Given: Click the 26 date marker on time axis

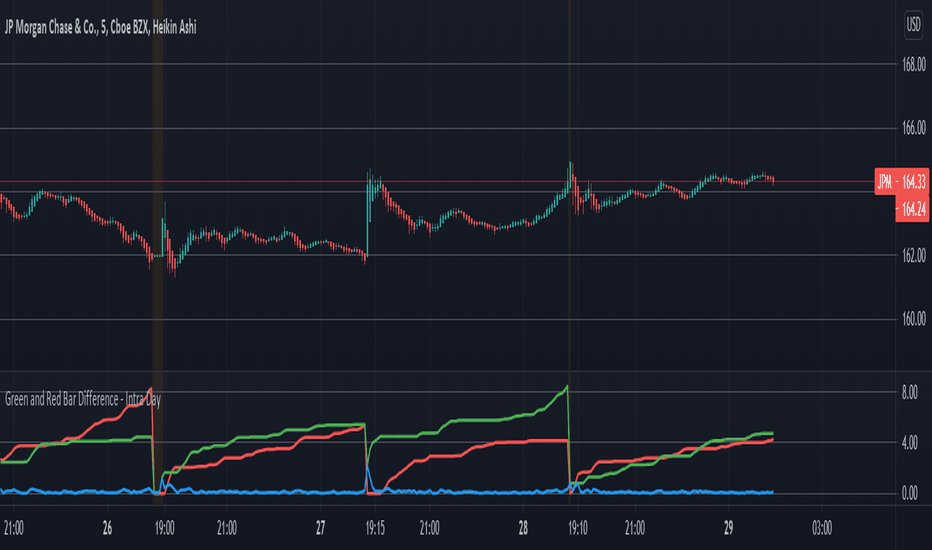Looking at the screenshot, I should 107,528.
